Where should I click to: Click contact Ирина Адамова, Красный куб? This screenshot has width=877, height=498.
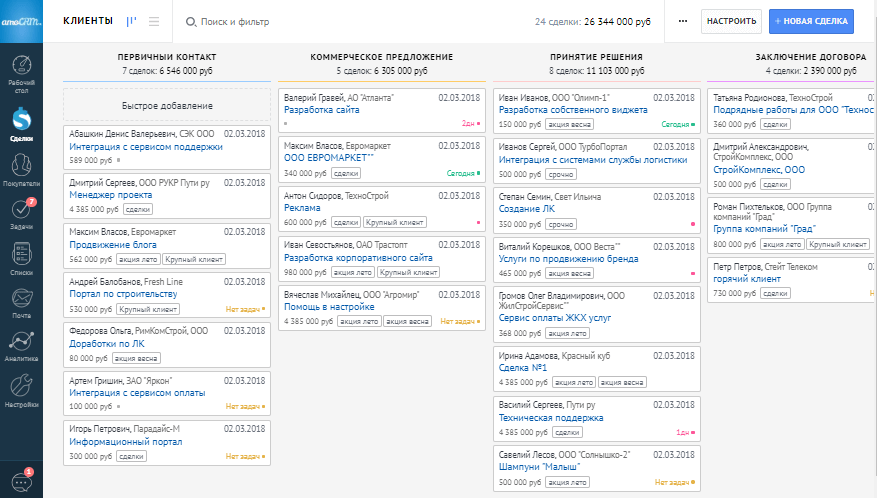[554, 356]
